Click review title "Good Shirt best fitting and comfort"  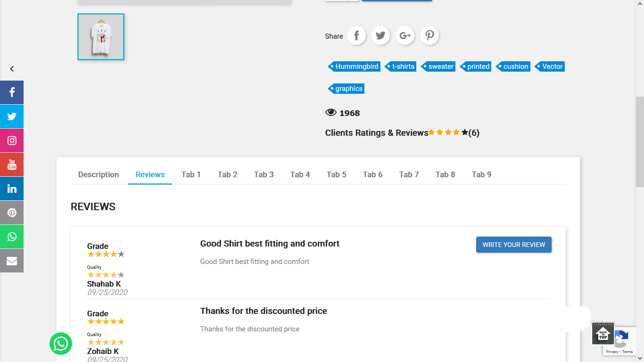tap(270, 244)
